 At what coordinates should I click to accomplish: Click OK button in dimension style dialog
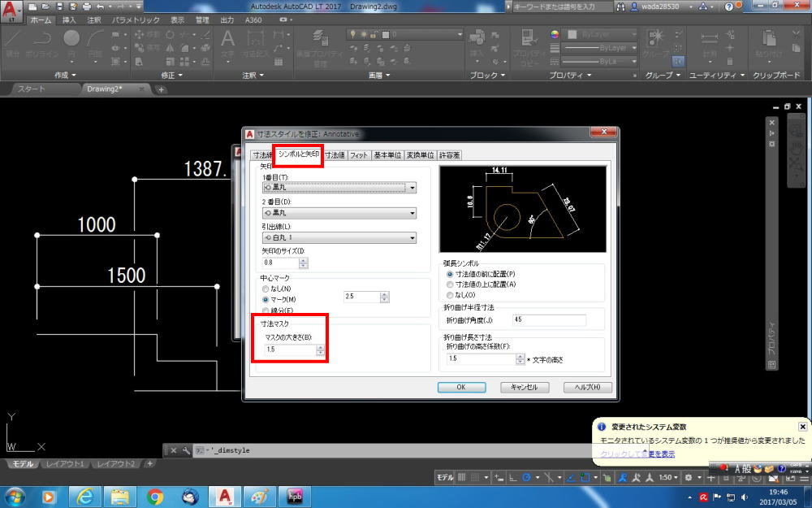click(461, 387)
